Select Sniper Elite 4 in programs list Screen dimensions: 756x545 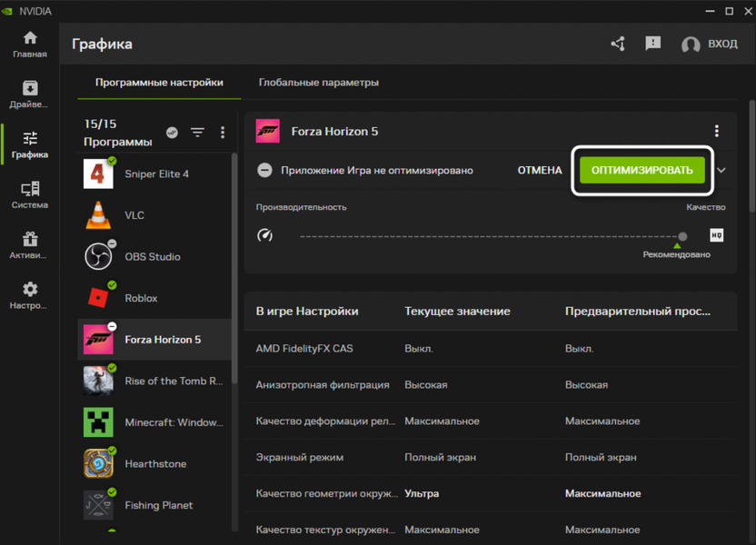(x=154, y=173)
